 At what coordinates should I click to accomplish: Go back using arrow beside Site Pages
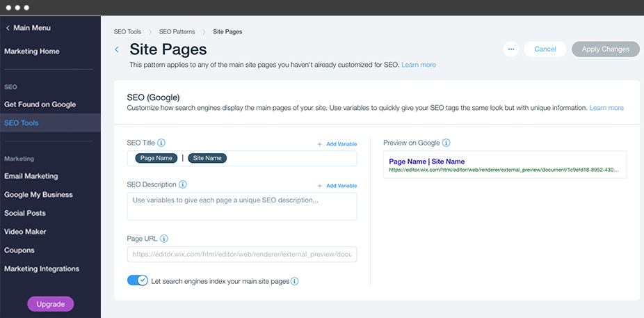click(117, 49)
